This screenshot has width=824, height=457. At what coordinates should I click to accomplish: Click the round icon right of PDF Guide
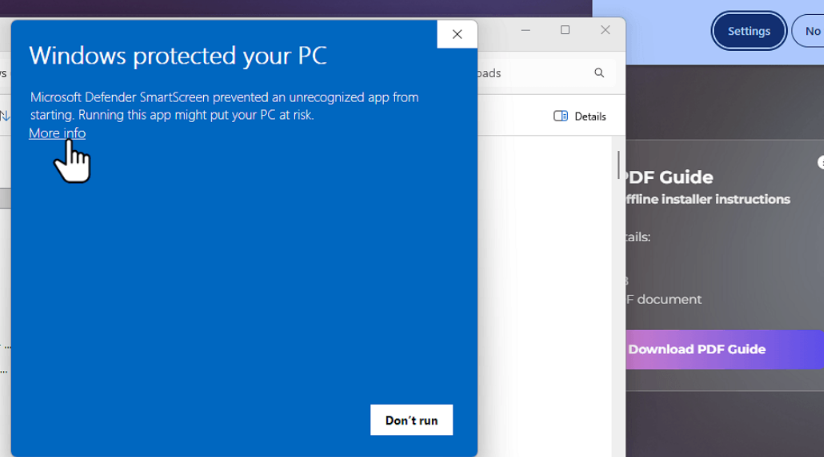point(820,162)
